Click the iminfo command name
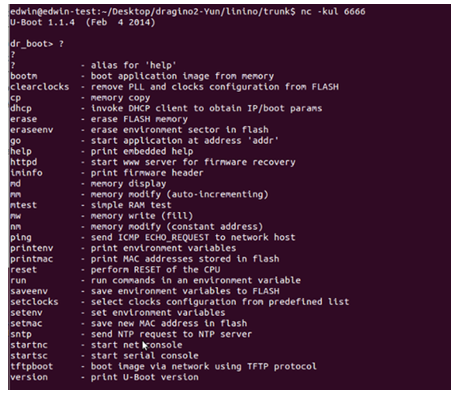The height and width of the screenshot is (396, 462). 26,173
